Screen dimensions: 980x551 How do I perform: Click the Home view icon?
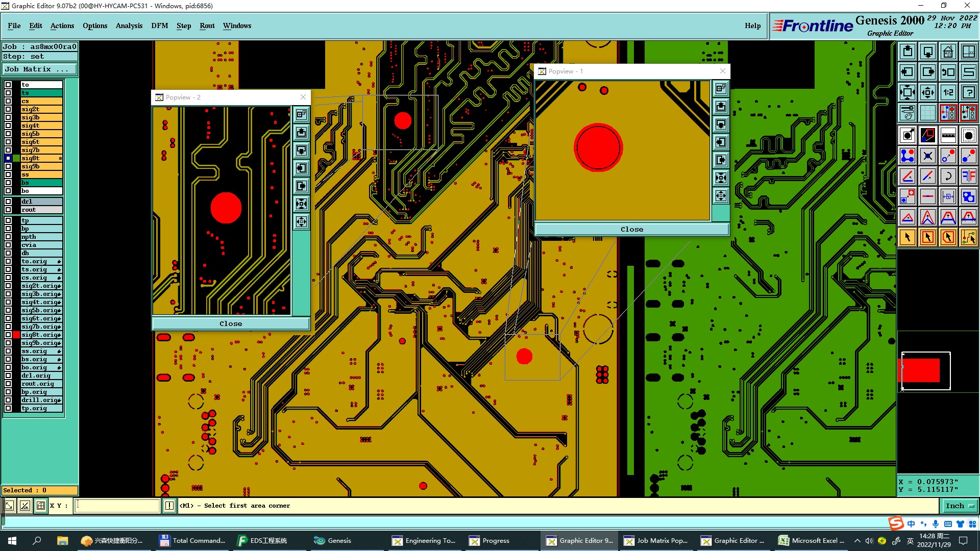[948, 52]
